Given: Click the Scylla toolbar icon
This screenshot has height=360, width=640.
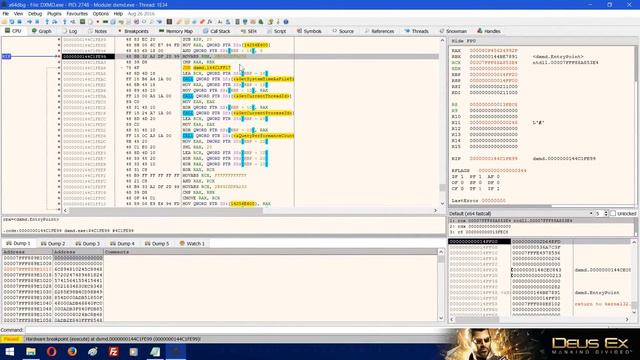Looking at the screenshot, I should pyautogui.click(x=169, y=22).
